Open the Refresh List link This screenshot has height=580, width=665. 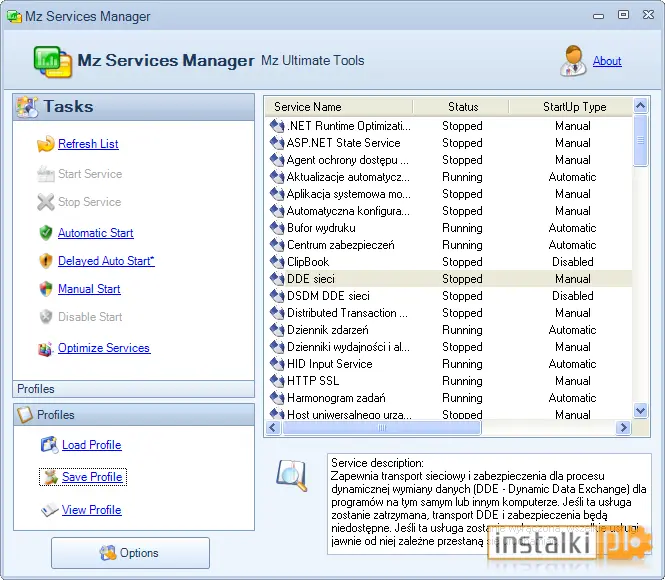[x=88, y=144]
